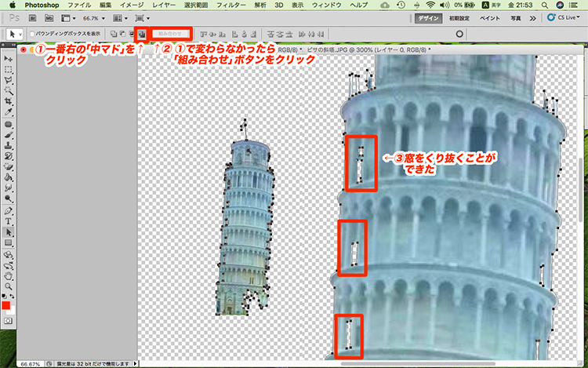Enable subtract from shape area mode

pos(122,35)
